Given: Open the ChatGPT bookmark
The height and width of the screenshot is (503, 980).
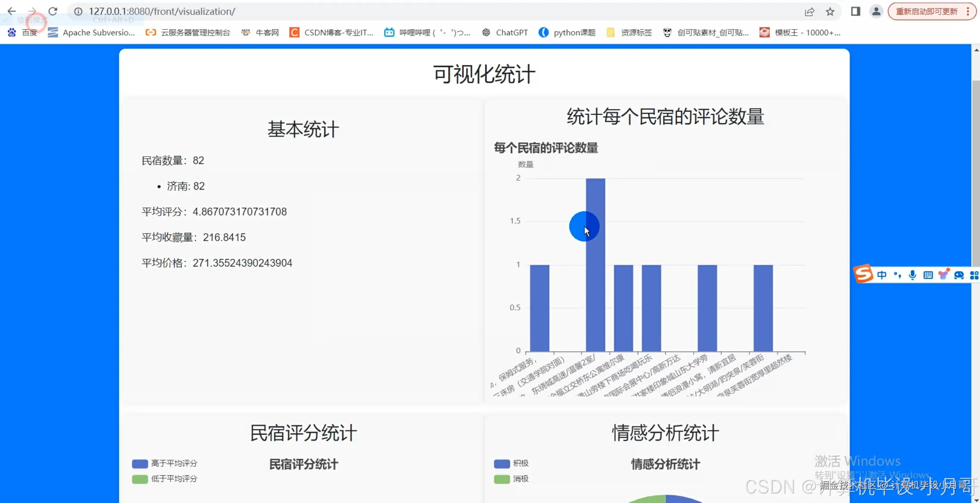Looking at the screenshot, I should pyautogui.click(x=505, y=33).
